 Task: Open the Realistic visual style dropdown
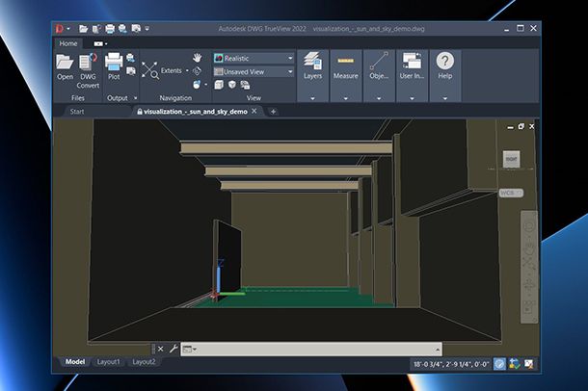coord(254,58)
